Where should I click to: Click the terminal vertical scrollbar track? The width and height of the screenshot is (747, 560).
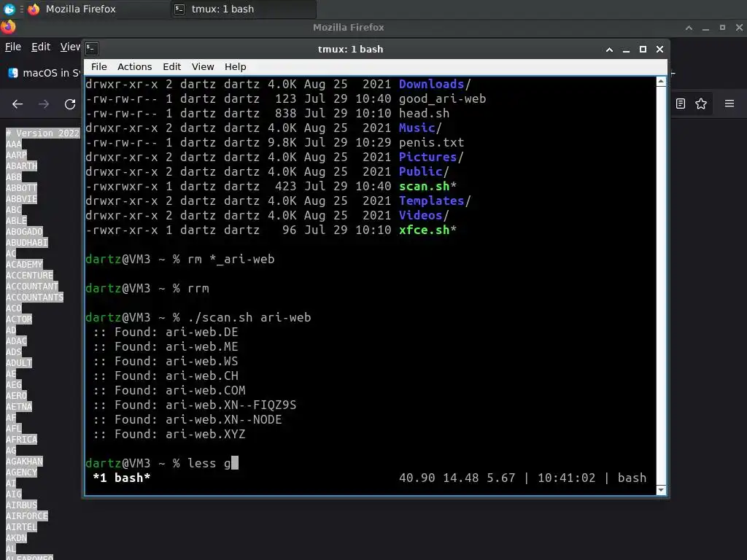pos(661,286)
